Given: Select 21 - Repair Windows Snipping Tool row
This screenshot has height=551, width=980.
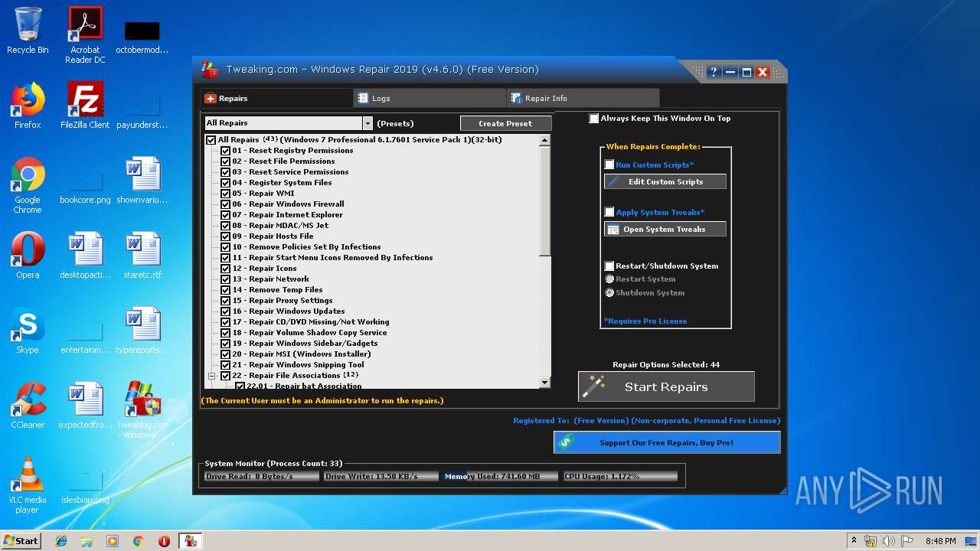Looking at the screenshot, I should pyautogui.click(x=299, y=365).
